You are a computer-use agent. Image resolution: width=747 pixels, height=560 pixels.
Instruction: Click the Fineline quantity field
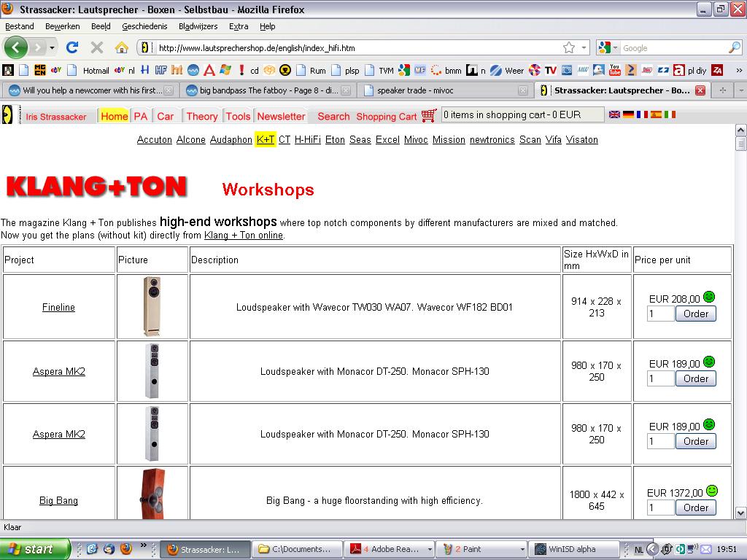(661, 314)
